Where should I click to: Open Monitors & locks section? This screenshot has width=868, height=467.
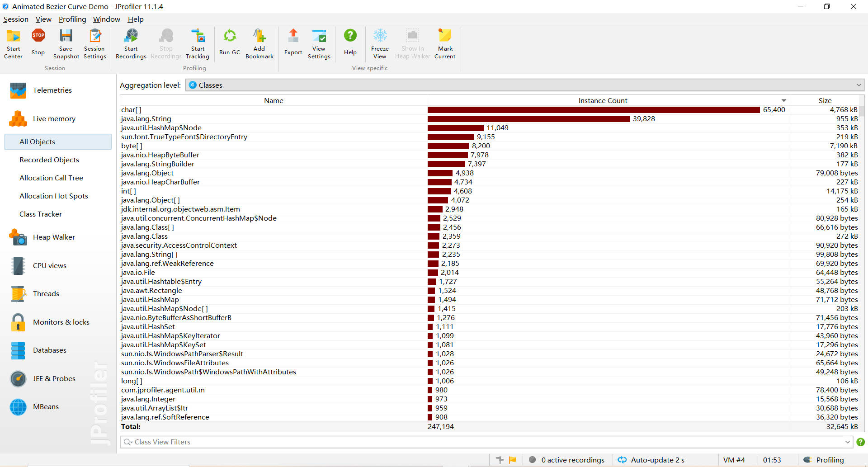pos(61,322)
